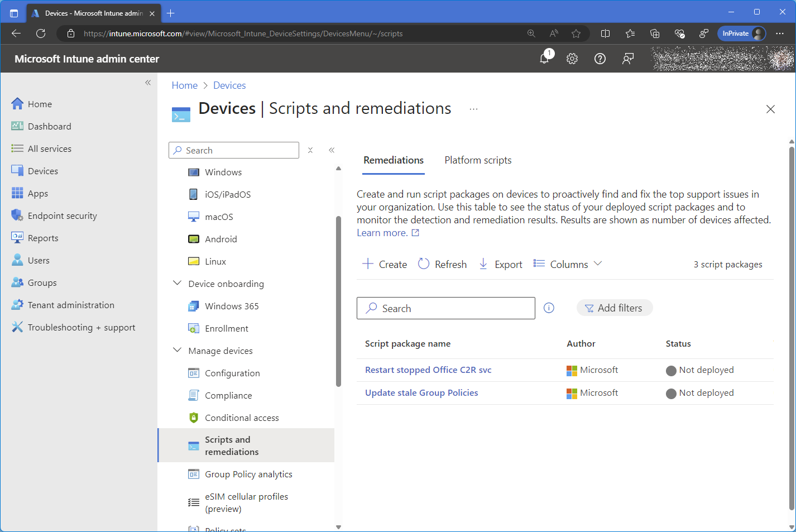Open Restart stopped Office C2R svc
This screenshot has width=796, height=532.
[x=428, y=370]
